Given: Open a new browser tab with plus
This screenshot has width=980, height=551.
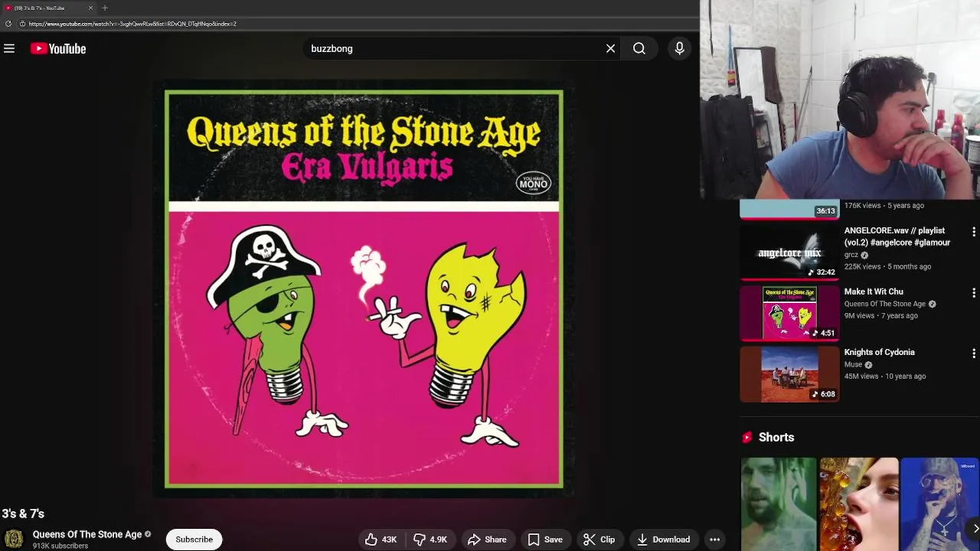Looking at the screenshot, I should [105, 8].
